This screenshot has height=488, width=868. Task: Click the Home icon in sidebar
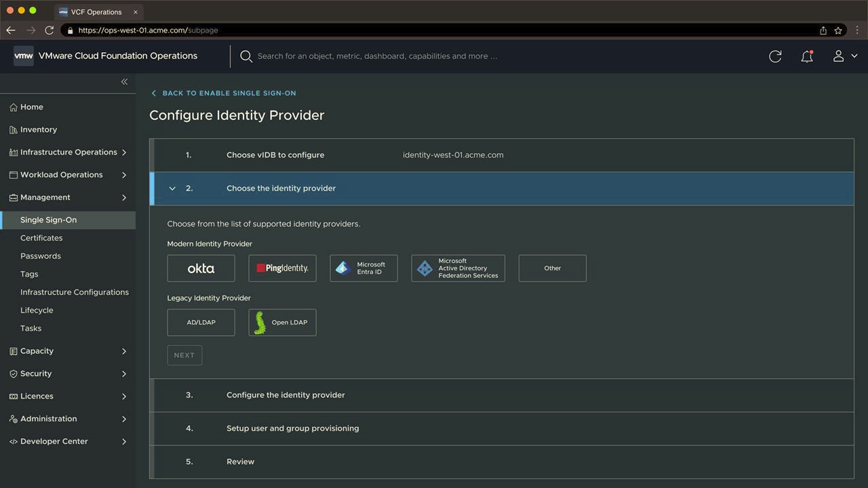pyautogui.click(x=14, y=107)
